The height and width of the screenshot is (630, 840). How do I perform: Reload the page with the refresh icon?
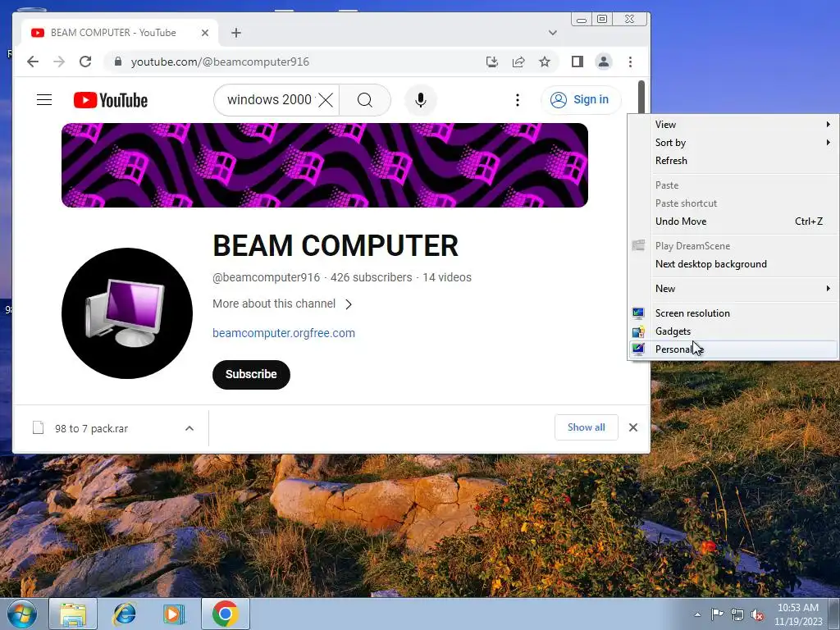pos(85,62)
